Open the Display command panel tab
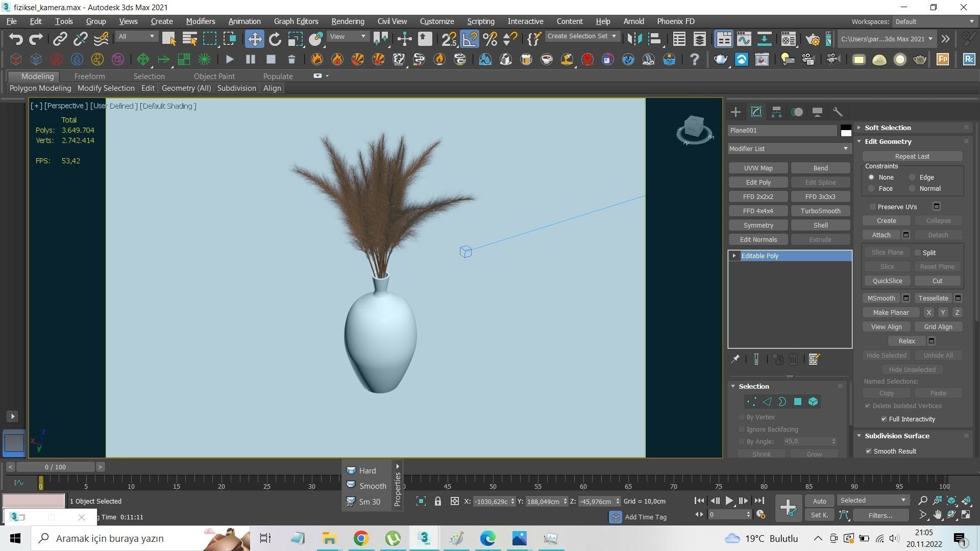980x551 pixels. (x=817, y=112)
